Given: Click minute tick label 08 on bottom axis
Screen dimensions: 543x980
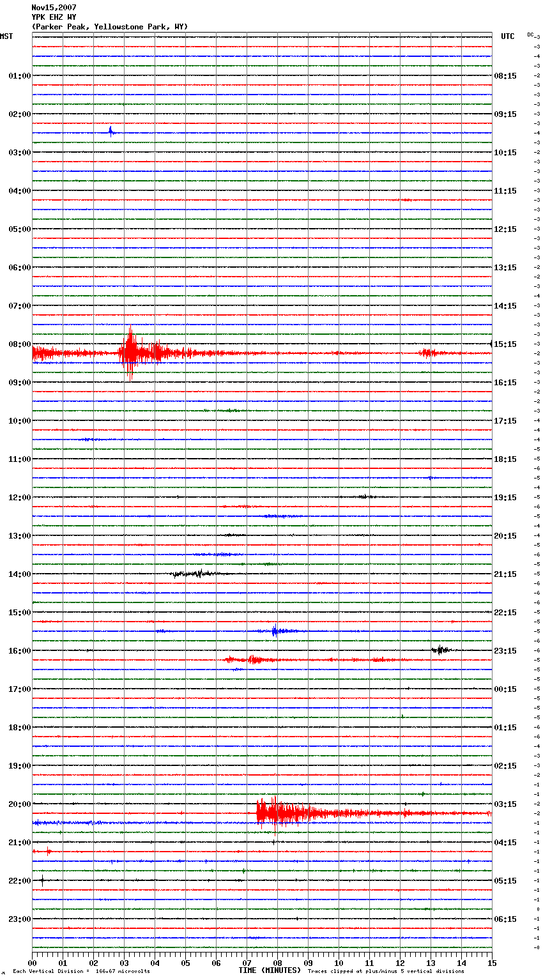Looking at the screenshot, I should (277, 963).
